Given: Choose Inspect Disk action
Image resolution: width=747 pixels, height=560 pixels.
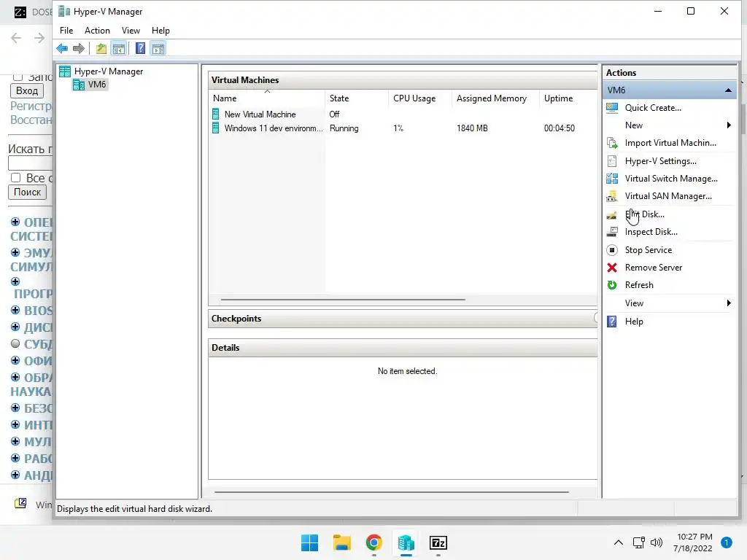Looking at the screenshot, I should pos(651,232).
